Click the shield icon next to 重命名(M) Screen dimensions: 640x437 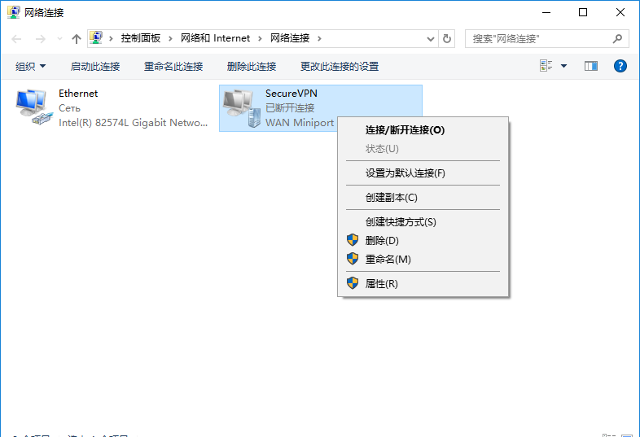353,259
